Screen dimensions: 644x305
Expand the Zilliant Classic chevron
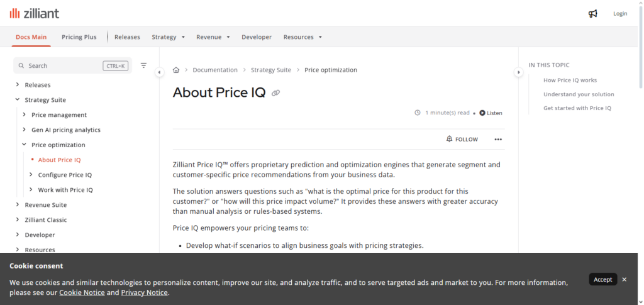[x=17, y=219]
